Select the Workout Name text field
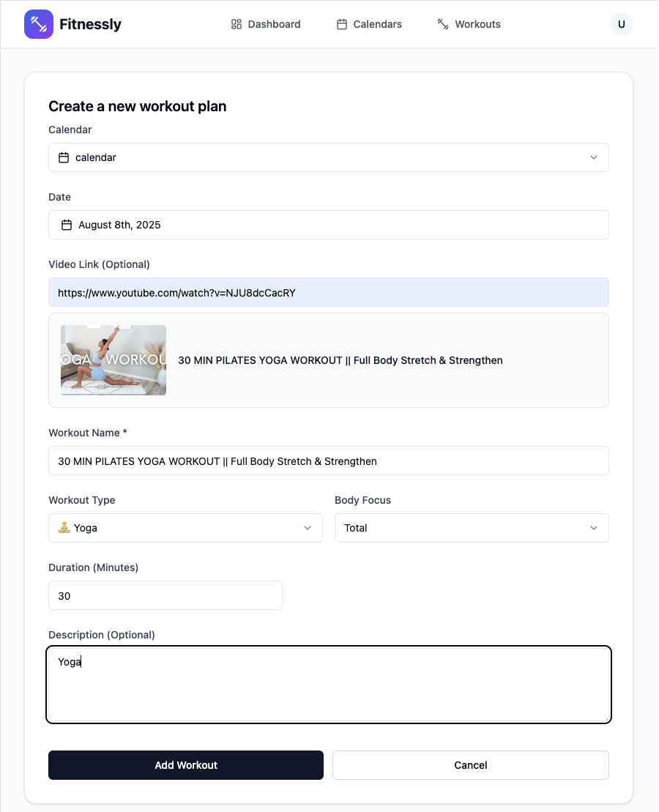Viewport: 659px width, 812px height. 328,461
